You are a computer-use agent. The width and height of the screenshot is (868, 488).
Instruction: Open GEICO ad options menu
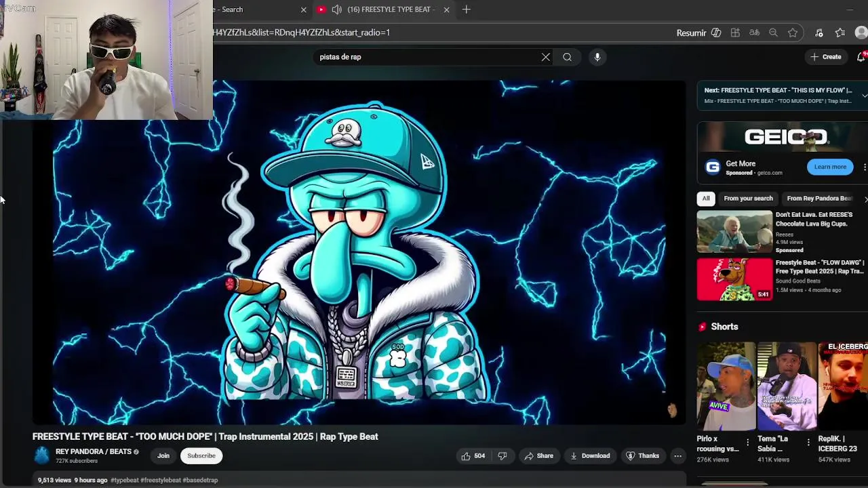[x=865, y=167]
